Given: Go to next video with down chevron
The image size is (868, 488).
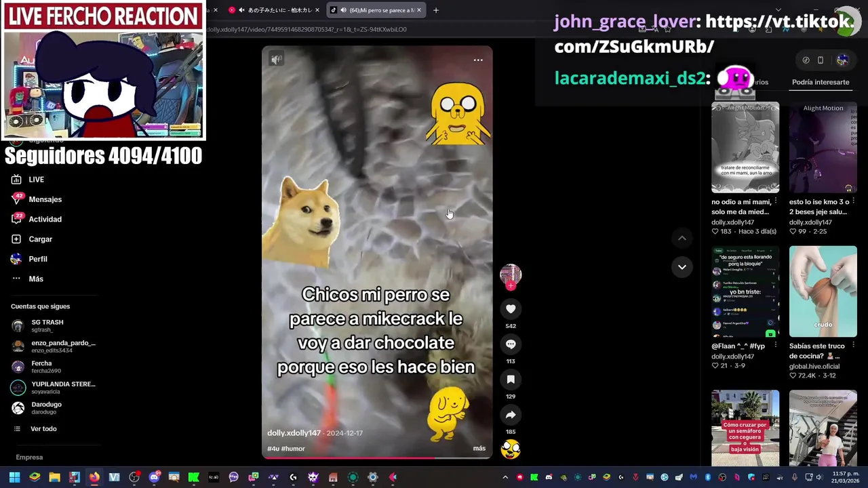Looking at the screenshot, I should pyautogui.click(x=682, y=267).
